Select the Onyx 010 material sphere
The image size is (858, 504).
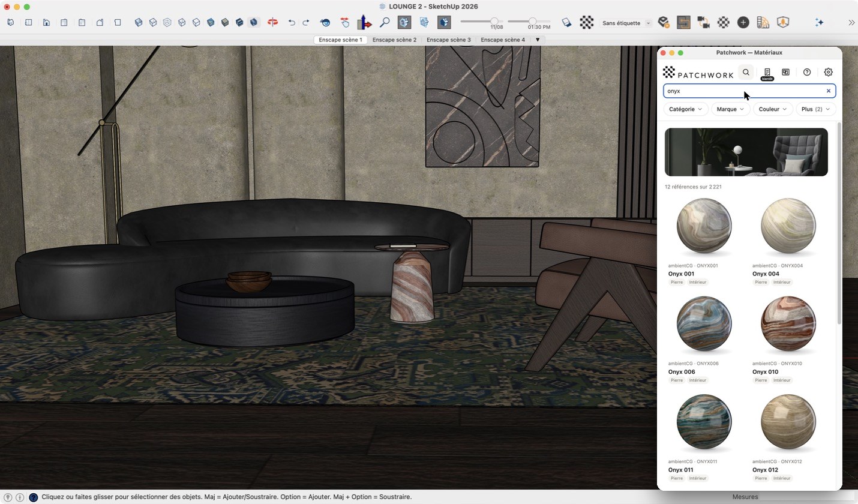point(788,324)
